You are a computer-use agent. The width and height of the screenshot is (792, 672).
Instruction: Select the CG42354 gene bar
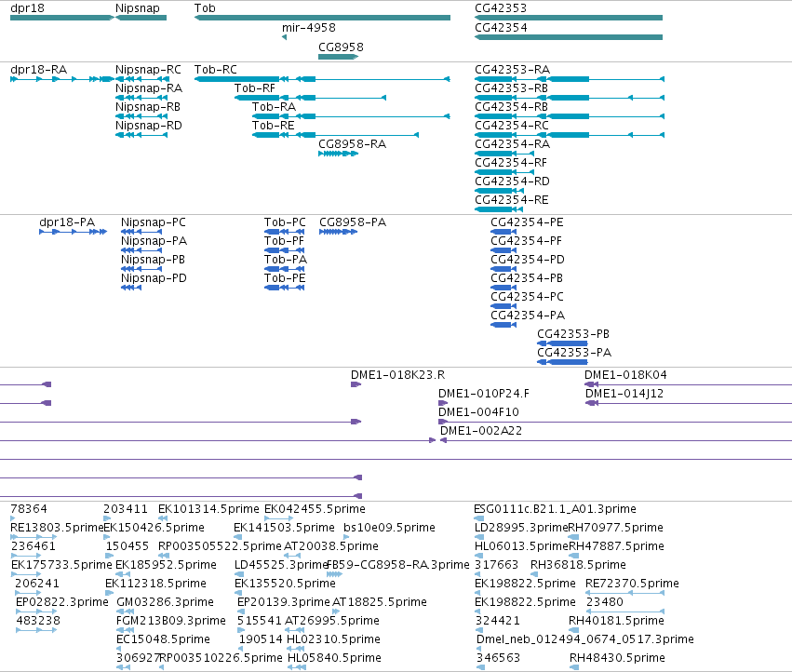pyautogui.click(x=569, y=37)
